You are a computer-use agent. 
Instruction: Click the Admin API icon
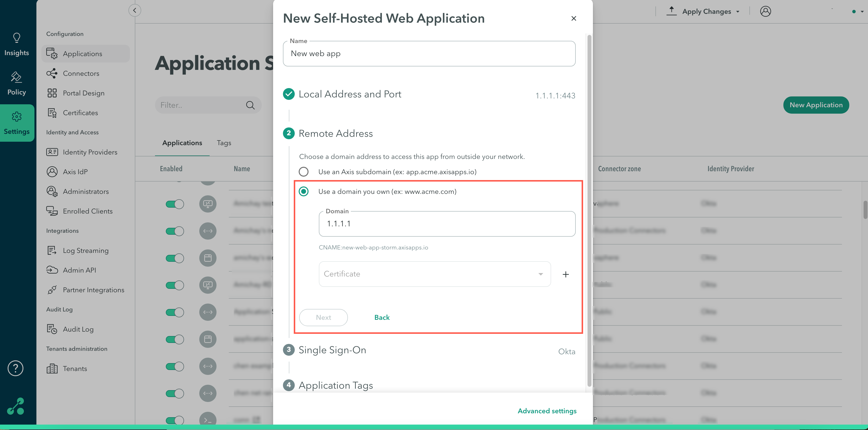pos(52,270)
